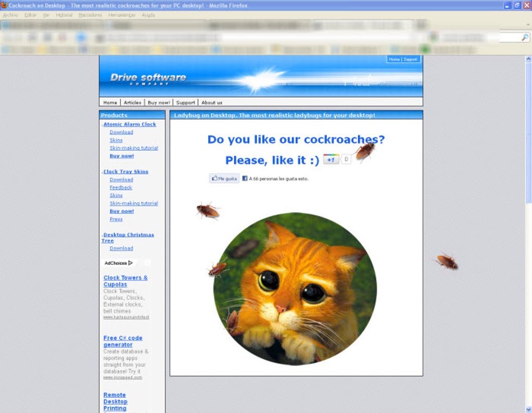Click Skins under Clock Tray Skins

coord(116,195)
